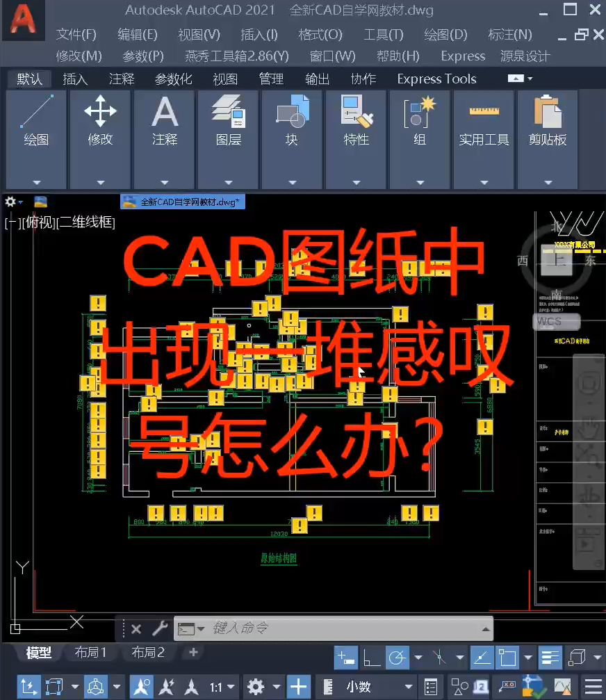Screen dimensions: 606x700
Task: Click the [俯视] view control label
Action: coord(39,222)
